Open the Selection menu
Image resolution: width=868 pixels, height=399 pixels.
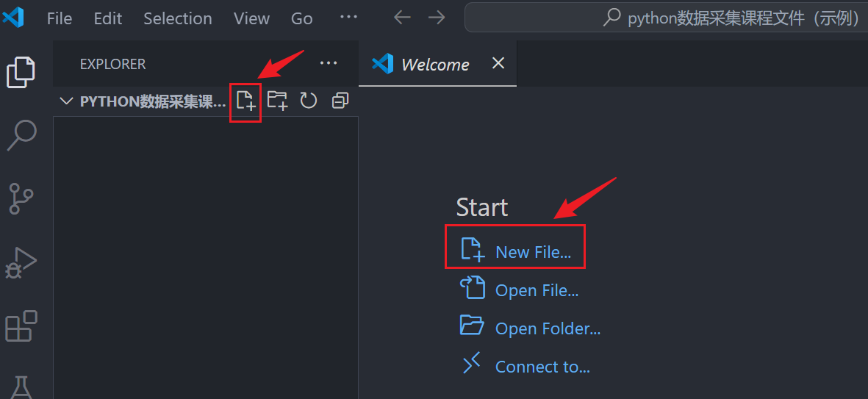click(177, 18)
